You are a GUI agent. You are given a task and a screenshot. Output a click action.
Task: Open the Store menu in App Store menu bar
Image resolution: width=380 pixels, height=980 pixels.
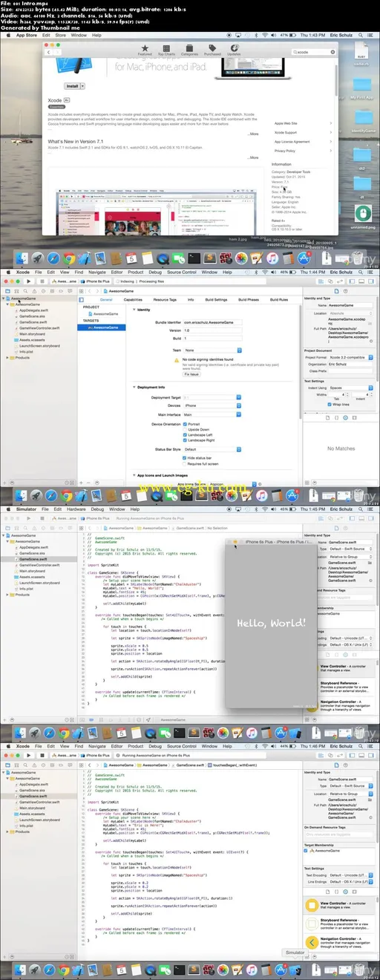[x=60, y=35]
